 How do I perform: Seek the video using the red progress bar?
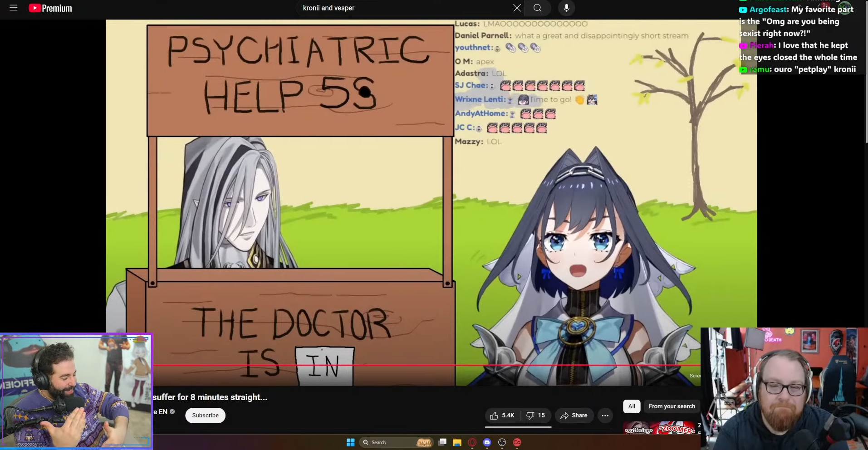click(x=427, y=365)
